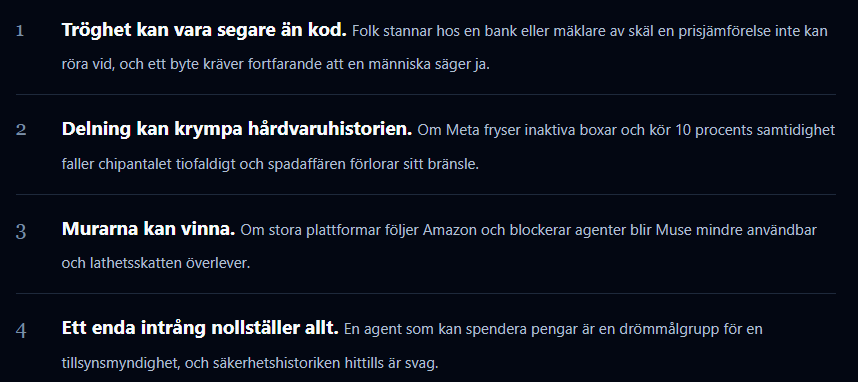This screenshot has width=858, height=382.
Task: Click the list number 2
Action: click(21, 130)
